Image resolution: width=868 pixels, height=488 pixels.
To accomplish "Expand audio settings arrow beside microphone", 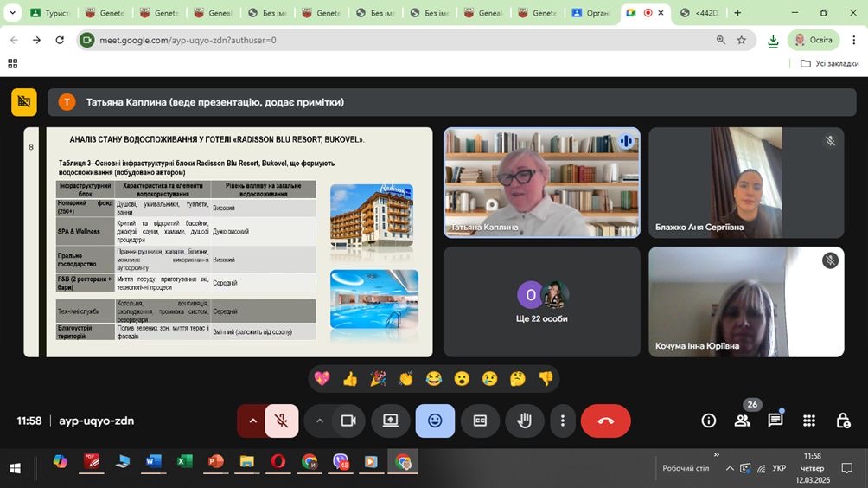I will click(x=252, y=421).
